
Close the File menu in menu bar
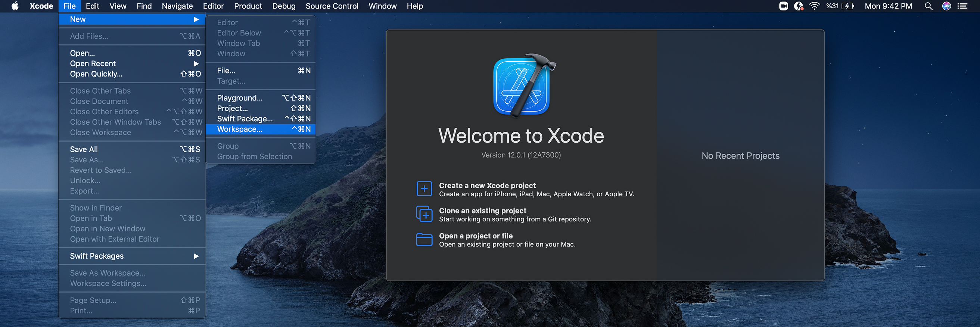[69, 6]
